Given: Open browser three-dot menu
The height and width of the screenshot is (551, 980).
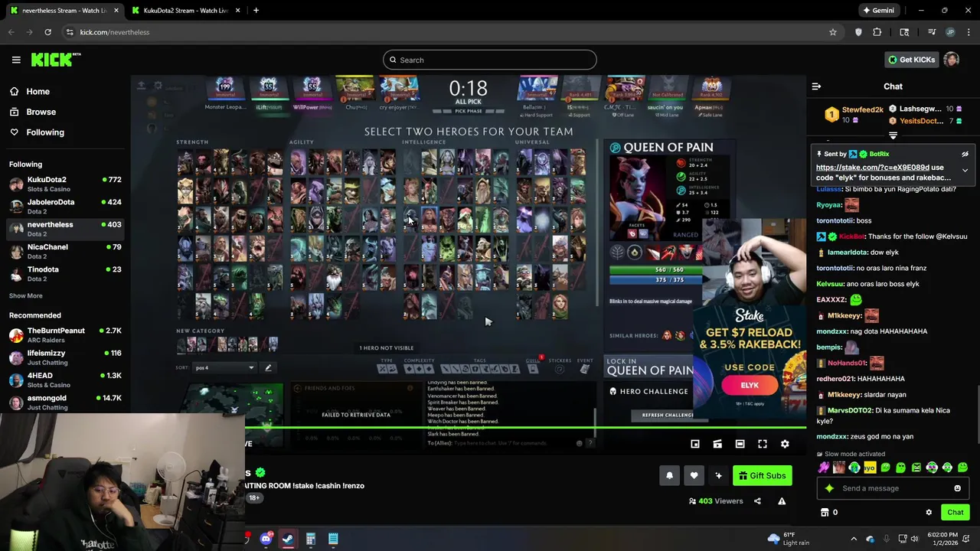Looking at the screenshot, I should pos(969,32).
